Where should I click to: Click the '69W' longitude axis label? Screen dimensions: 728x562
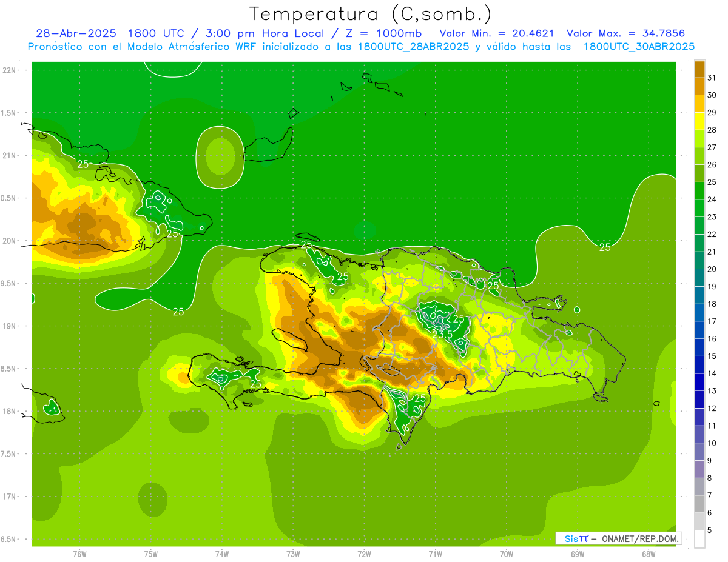[x=578, y=554]
